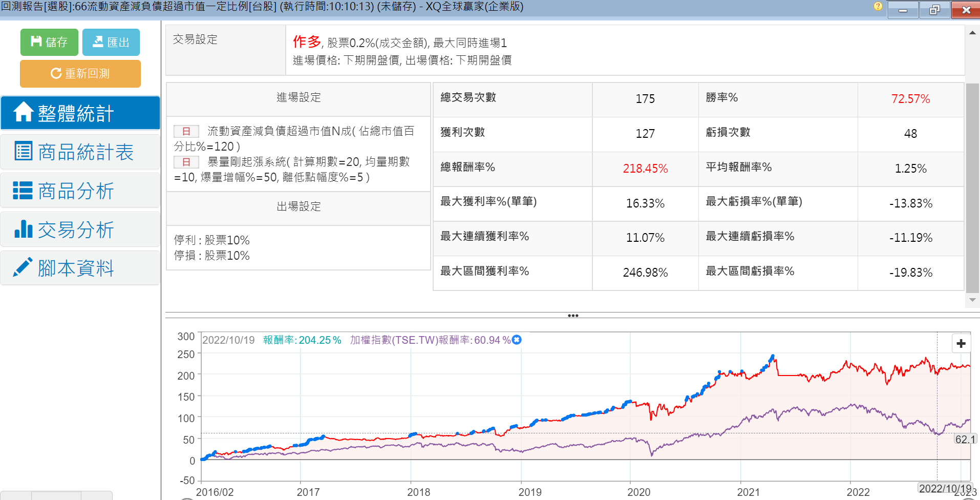Export the report with 匯出
The width and height of the screenshot is (980, 500).
click(x=111, y=42)
